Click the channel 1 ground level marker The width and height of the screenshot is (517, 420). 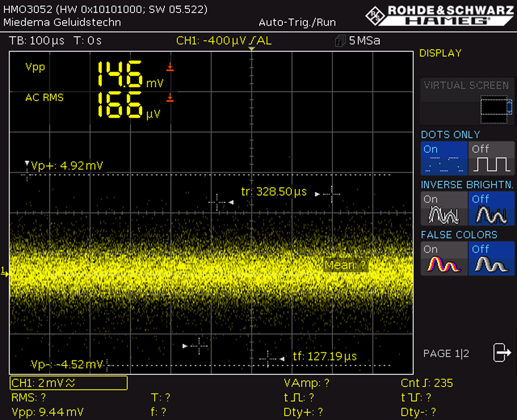[4, 272]
